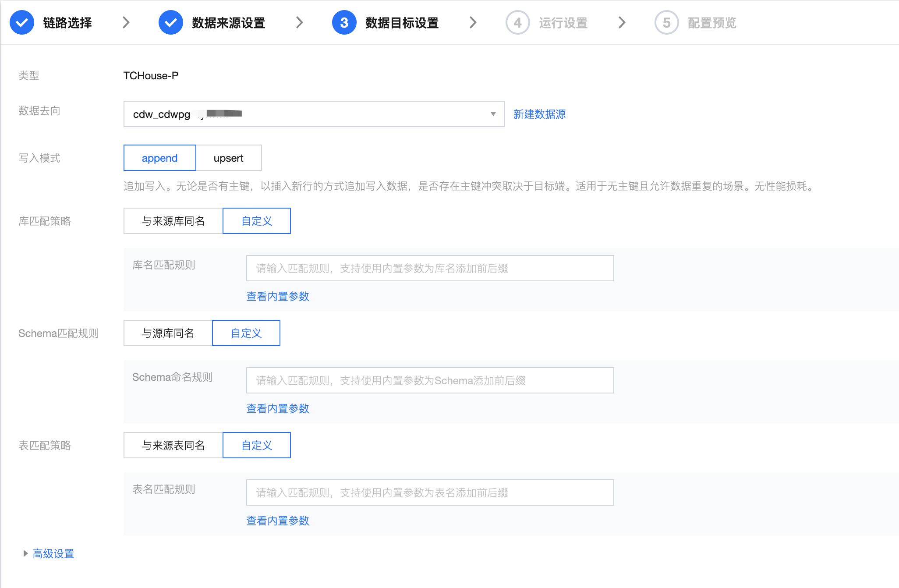Click the step 3 circle icon
Viewport: 899px width, 588px height.
point(344,22)
